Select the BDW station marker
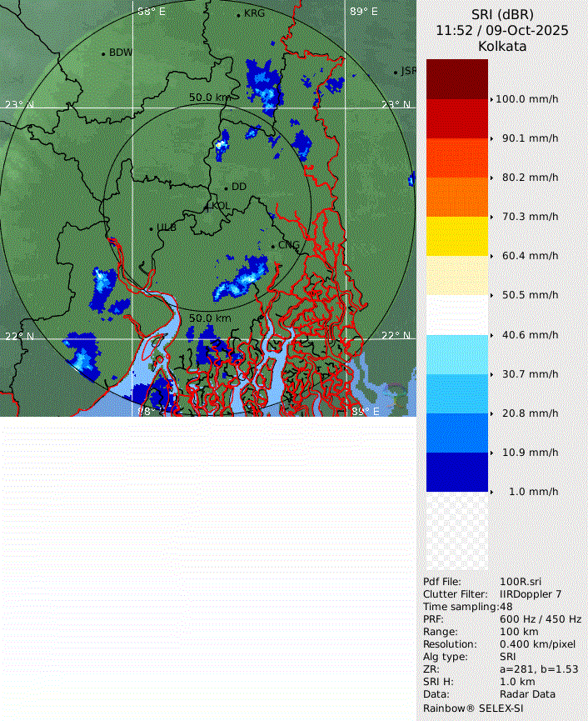The image size is (588, 721). (103, 53)
